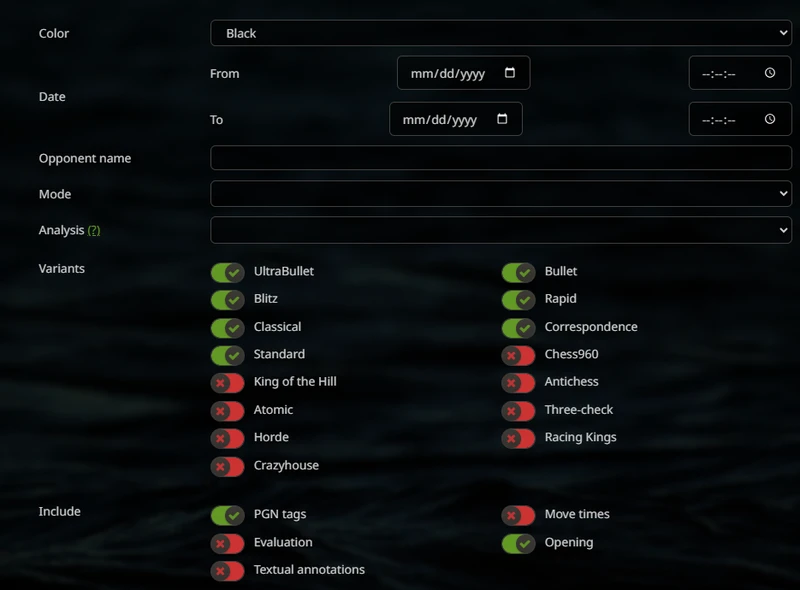Click clock icon in From time field

[x=770, y=73]
